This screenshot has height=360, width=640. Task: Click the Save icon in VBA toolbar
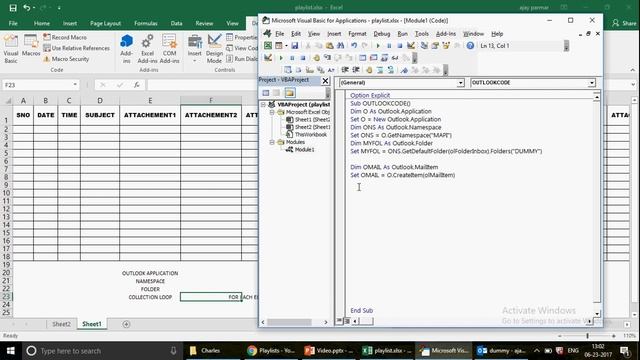(x=294, y=46)
